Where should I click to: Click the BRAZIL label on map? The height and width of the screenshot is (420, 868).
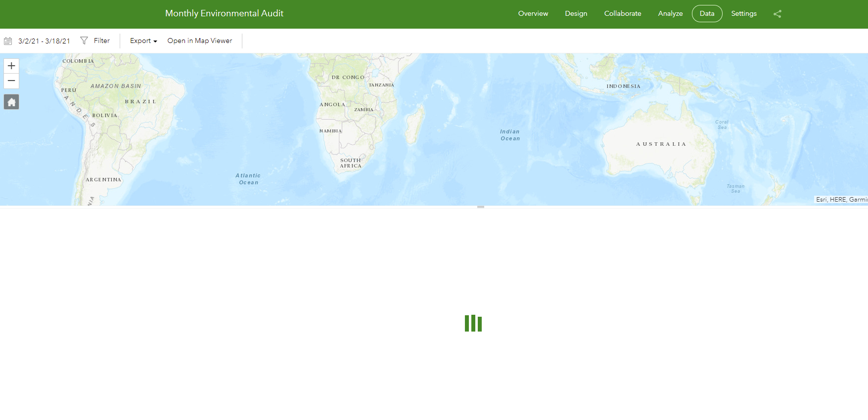coord(140,102)
